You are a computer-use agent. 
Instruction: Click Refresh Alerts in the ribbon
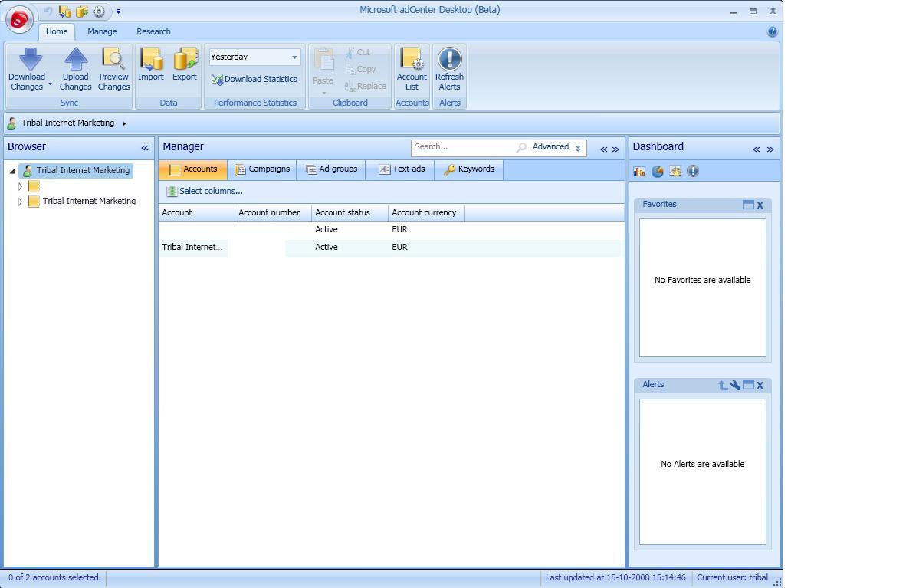[449, 70]
